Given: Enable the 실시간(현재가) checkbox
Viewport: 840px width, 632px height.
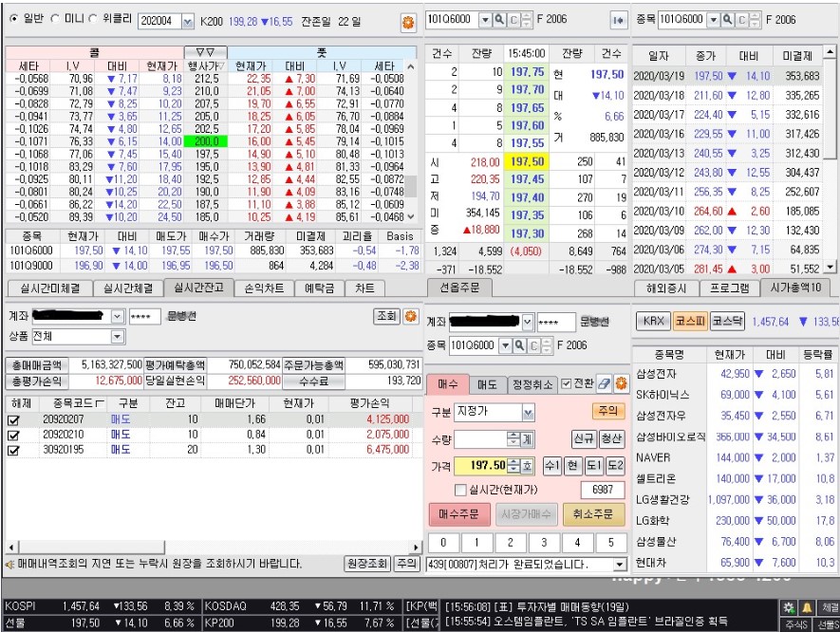Looking at the screenshot, I should pos(459,490).
